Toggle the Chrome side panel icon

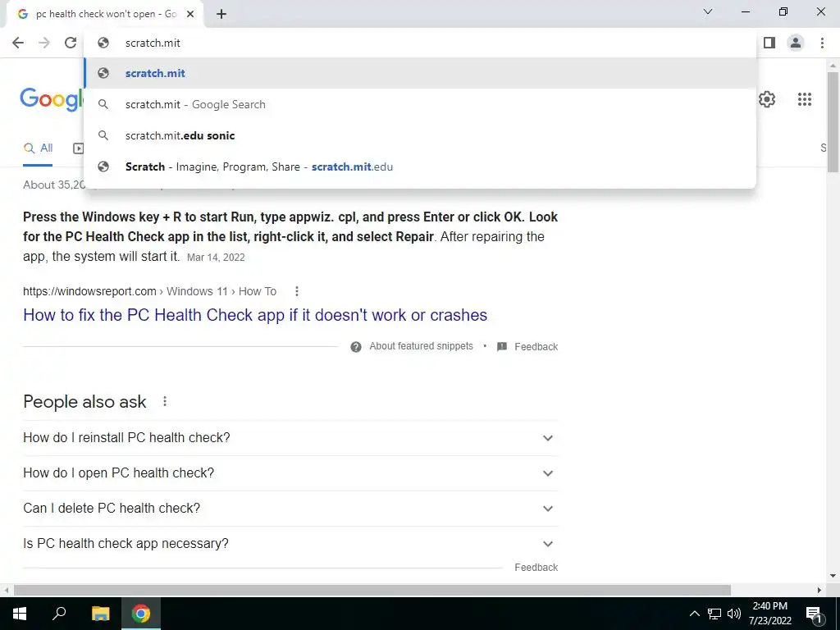click(x=769, y=43)
